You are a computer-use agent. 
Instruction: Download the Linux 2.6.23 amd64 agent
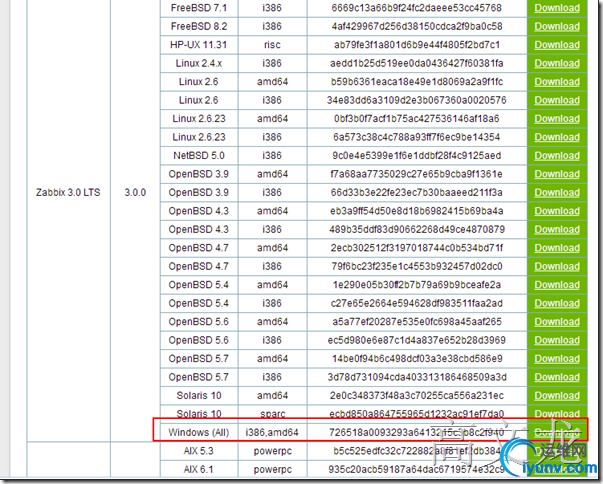(557, 119)
